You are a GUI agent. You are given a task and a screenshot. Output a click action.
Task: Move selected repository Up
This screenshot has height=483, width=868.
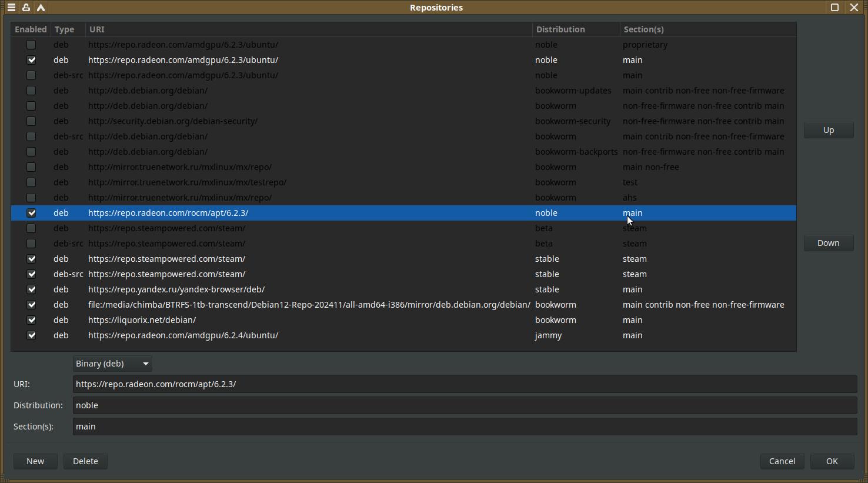[x=828, y=130]
